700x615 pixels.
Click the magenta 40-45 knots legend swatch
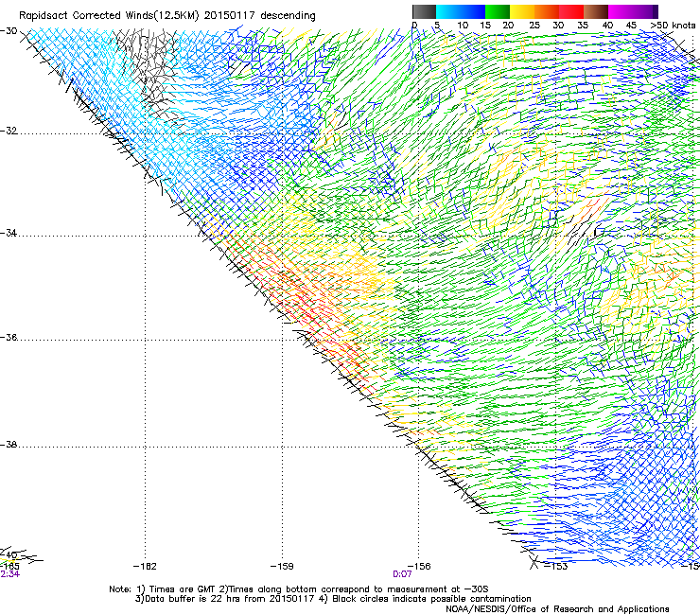pos(621,11)
